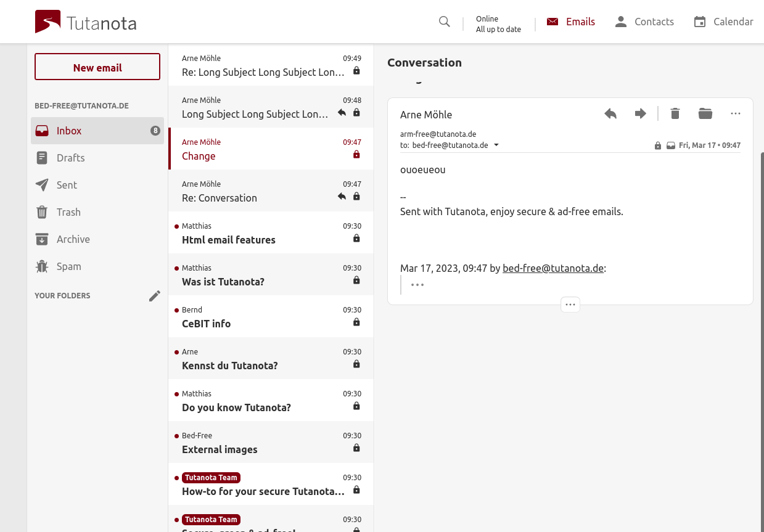764x532 pixels.
Task: Open more actions with the three-dot menu
Action: [x=736, y=113]
